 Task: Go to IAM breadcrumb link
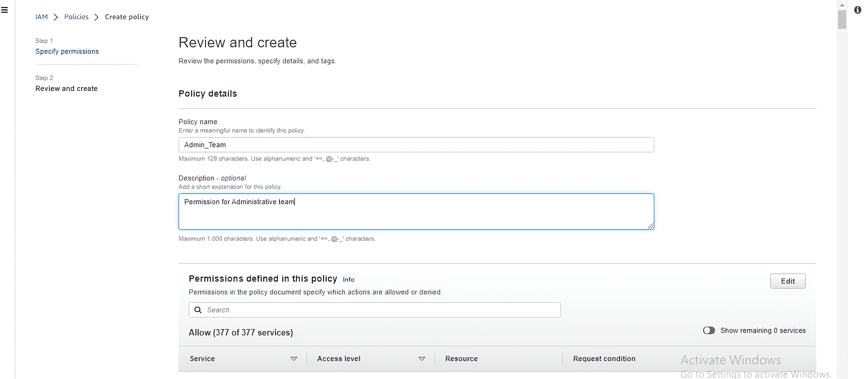[42, 17]
